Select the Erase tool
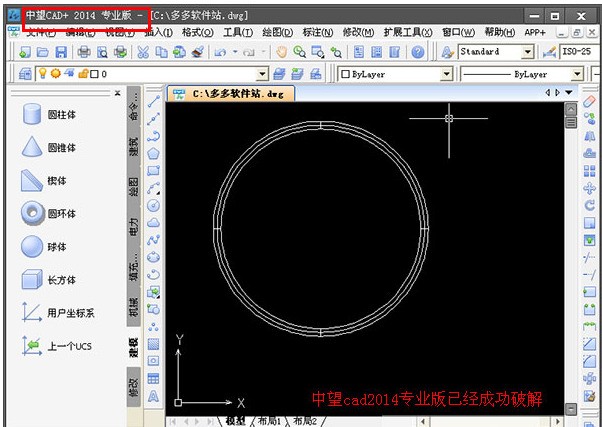The height and width of the screenshot is (427, 602). (x=589, y=102)
